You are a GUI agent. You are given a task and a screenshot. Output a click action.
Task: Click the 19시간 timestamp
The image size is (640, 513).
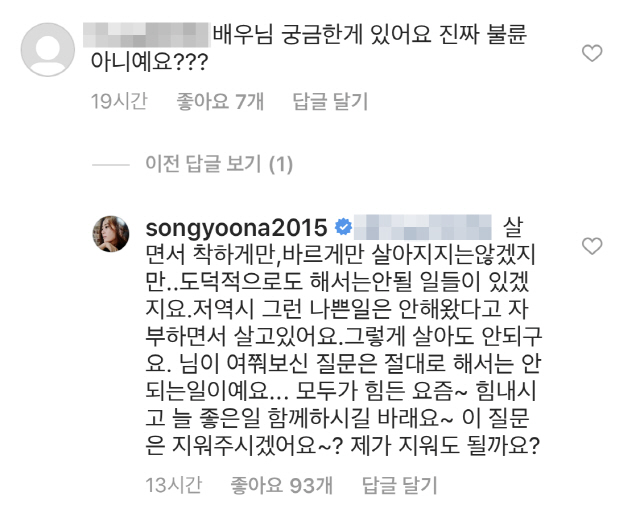click(x=119, y=101)
